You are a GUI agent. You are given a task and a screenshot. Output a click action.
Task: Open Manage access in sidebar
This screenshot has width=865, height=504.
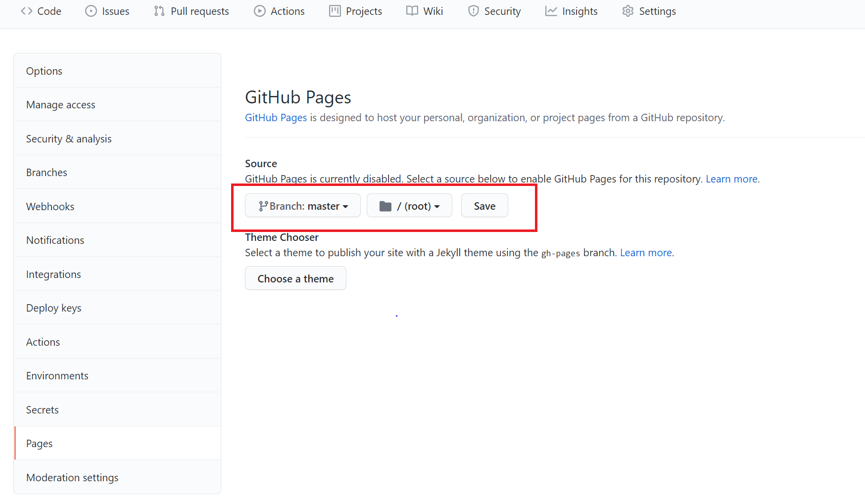coord(117,104)
